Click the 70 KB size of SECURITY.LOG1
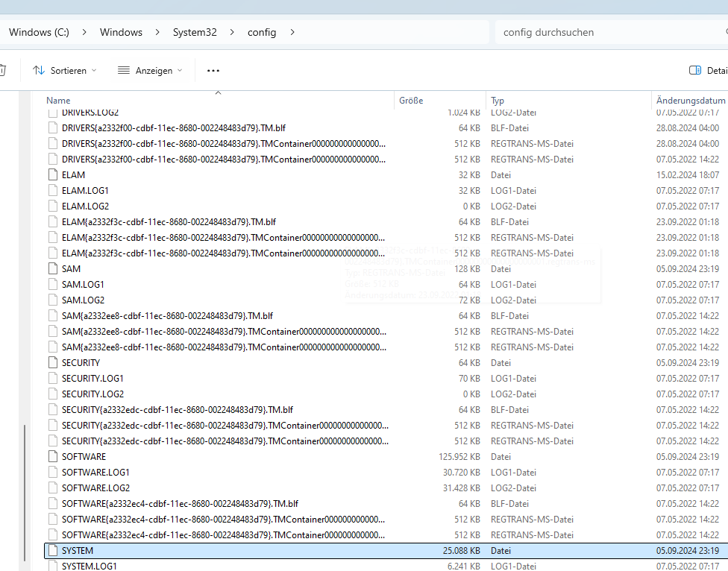Screen dimensions: 728x571 tap(469, 379)
